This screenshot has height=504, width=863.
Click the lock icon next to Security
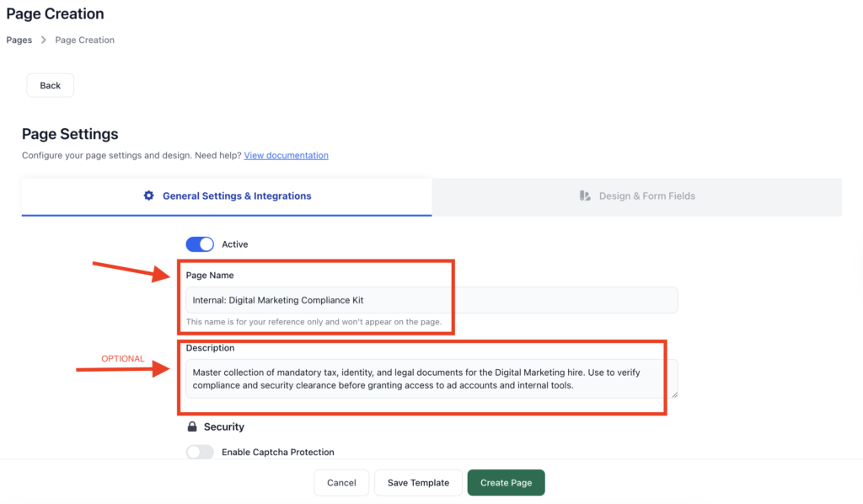coord(192,426)
